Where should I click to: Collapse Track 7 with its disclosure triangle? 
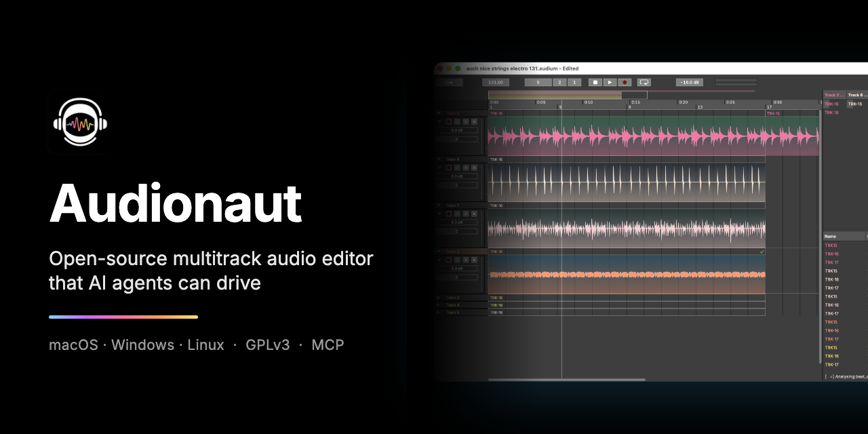tap(439, 205)
